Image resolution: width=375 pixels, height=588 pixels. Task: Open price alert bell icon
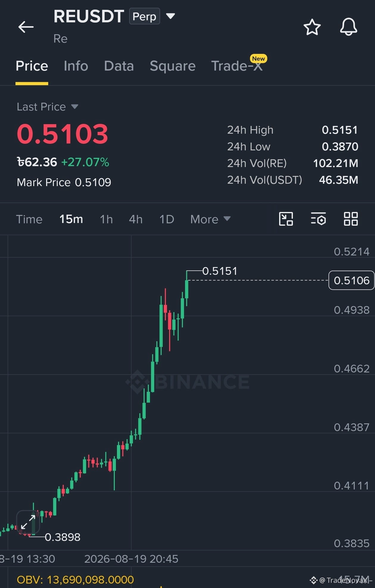point(349,27)
